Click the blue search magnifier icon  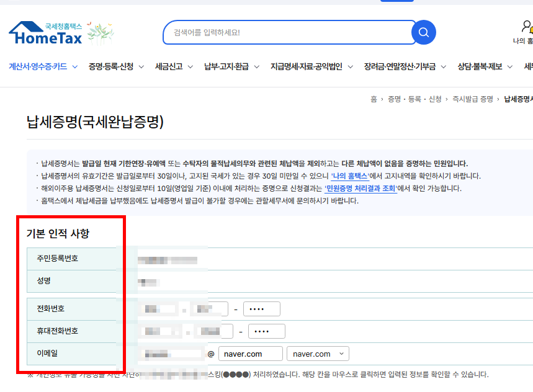(x=423, y=32)
